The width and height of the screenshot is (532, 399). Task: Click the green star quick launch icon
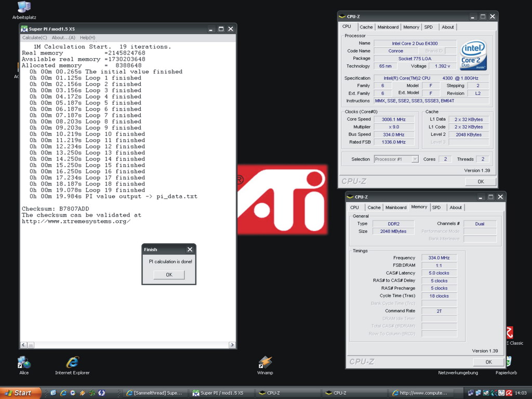click(92, 393)
